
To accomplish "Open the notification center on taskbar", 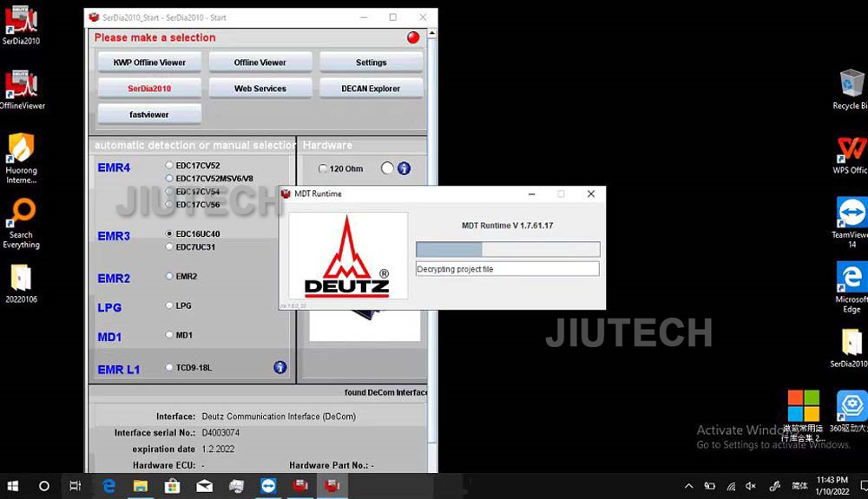I will [863, 486].
